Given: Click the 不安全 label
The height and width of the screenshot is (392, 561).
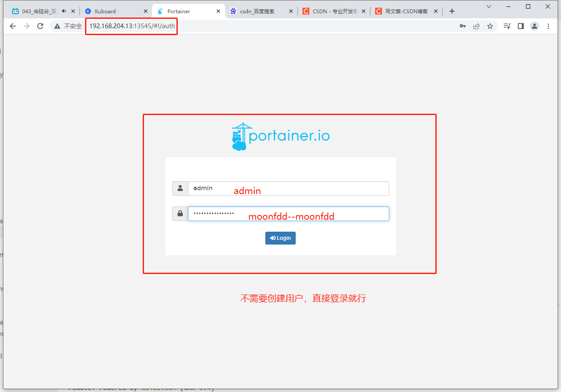Looking at the screenshot, I should pos(73,26).
